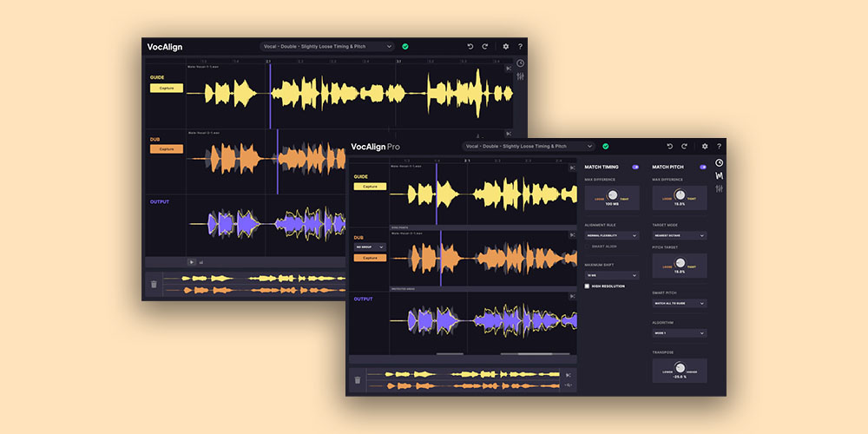The height and width of the screenshot is (434, 868).
Task: Open settings gear in VocAlign Pro
Action: coord(705,147)
